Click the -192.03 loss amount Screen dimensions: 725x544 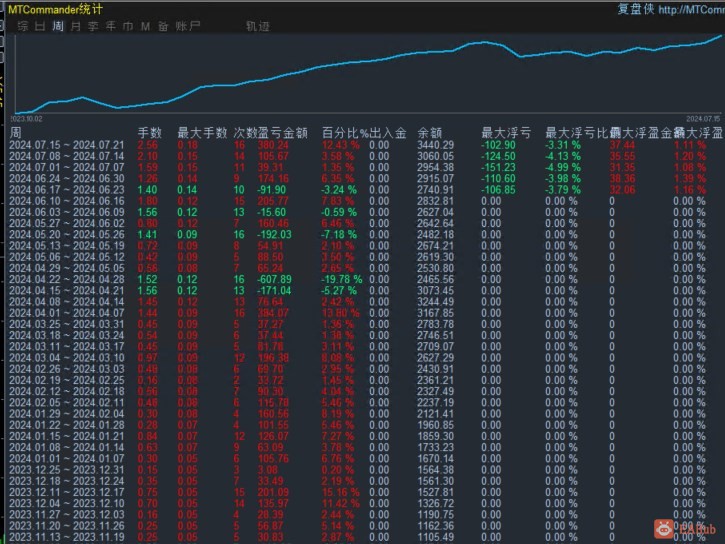[275, 235]
